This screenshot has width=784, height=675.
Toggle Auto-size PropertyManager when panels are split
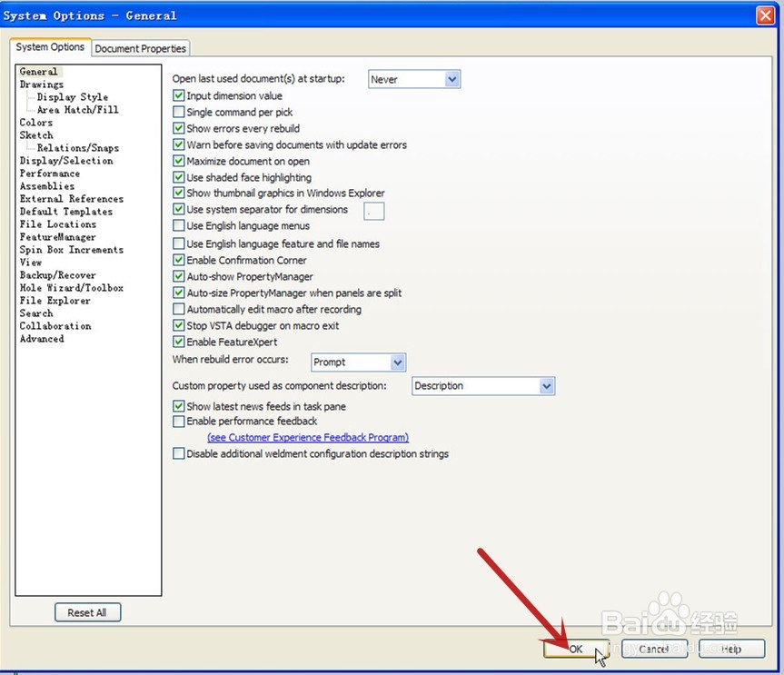point(178,293)
